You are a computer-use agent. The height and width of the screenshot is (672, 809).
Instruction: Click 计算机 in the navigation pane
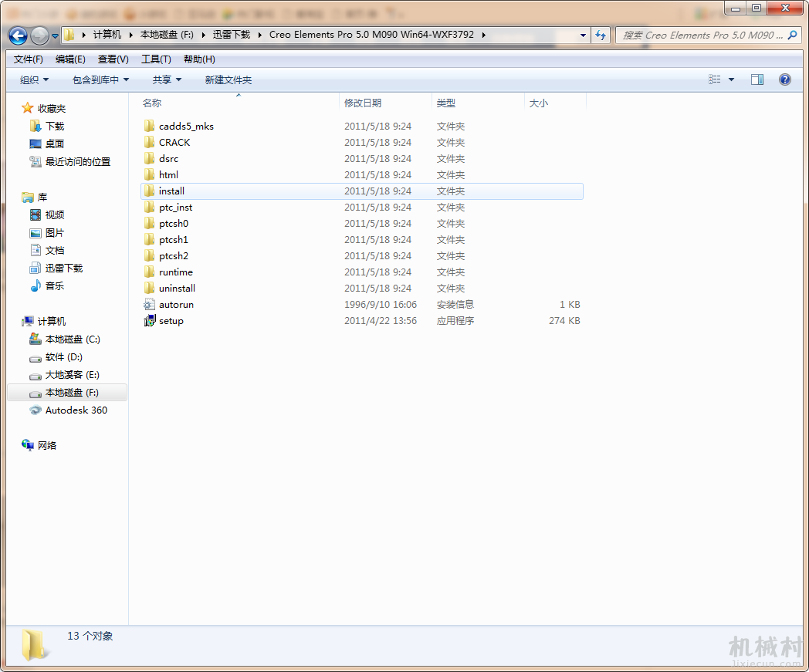(52, 321)
